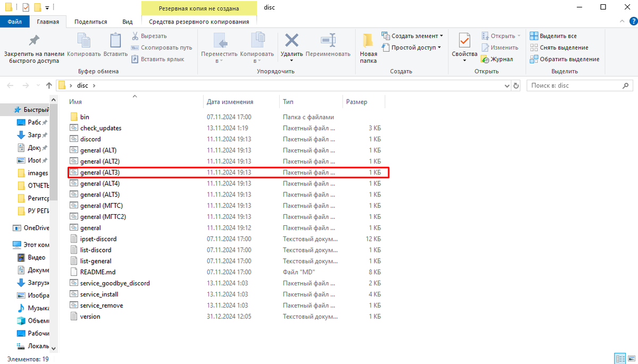Screen dimensions: 638x364
Task: Open Простой доступ dropdown
Action: point(412,47)
